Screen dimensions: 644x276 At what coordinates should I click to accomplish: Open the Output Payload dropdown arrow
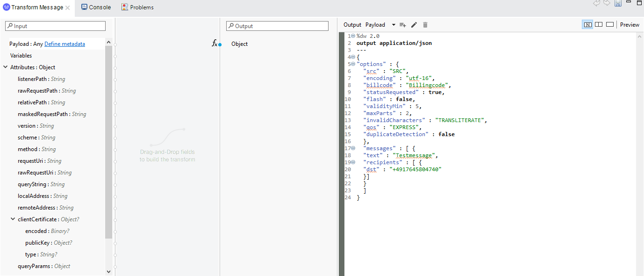pyautogui.click(x=394, y=25)
